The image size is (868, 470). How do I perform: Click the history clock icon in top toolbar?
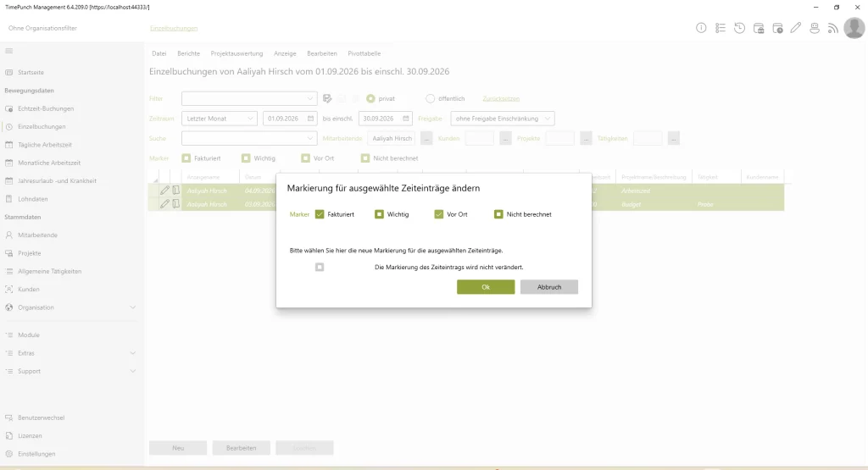pyautogui.click(x=739, y=28)
